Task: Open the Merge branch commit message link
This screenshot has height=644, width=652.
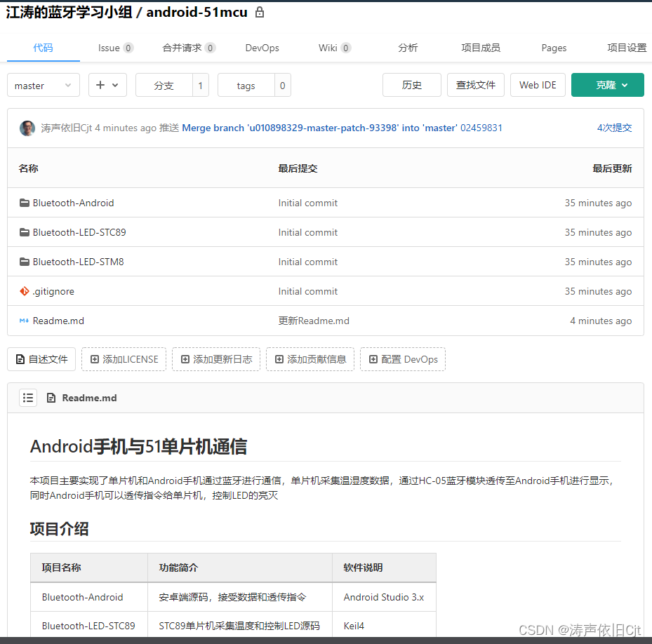Action: (320, 128)
